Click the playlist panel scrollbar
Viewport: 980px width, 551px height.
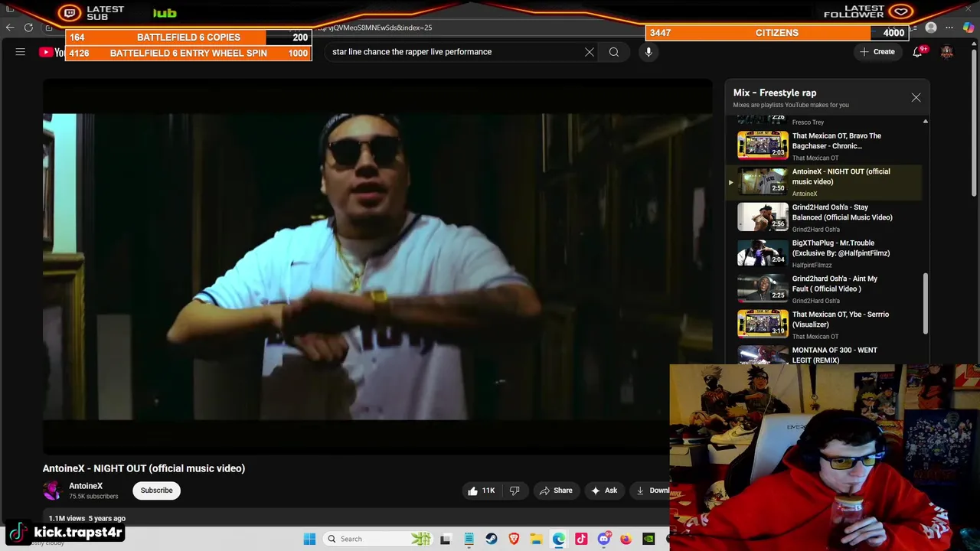(x=925, y=303)
